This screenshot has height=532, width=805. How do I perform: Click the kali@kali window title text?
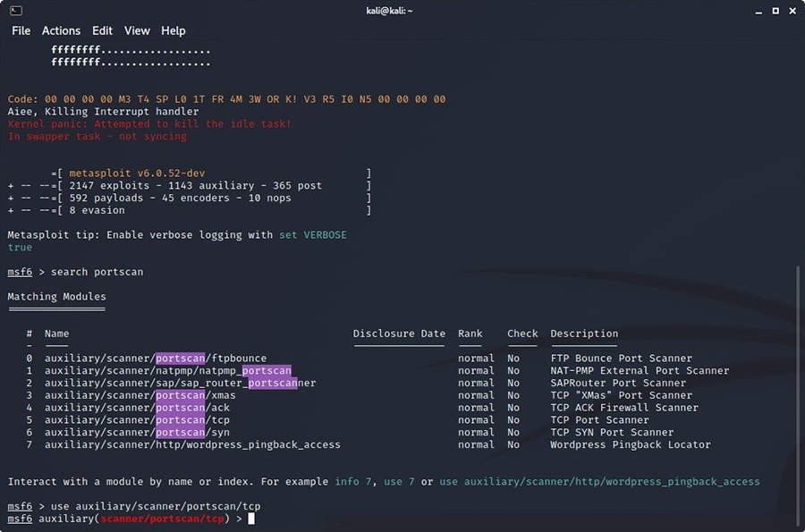402,10
